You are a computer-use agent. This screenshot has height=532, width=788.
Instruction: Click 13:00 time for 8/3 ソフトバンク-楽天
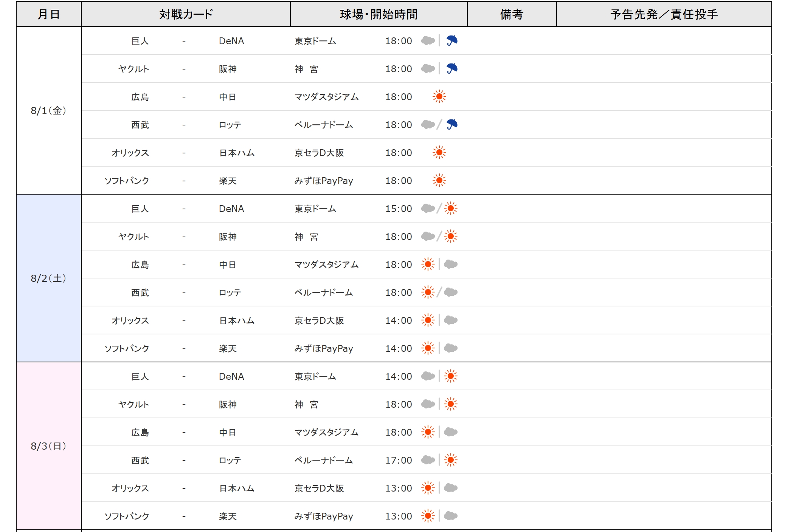point(399,516)
